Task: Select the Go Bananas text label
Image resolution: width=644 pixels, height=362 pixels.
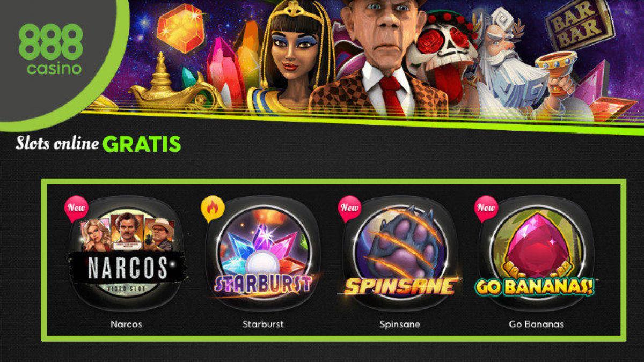Action: (536, 324)
